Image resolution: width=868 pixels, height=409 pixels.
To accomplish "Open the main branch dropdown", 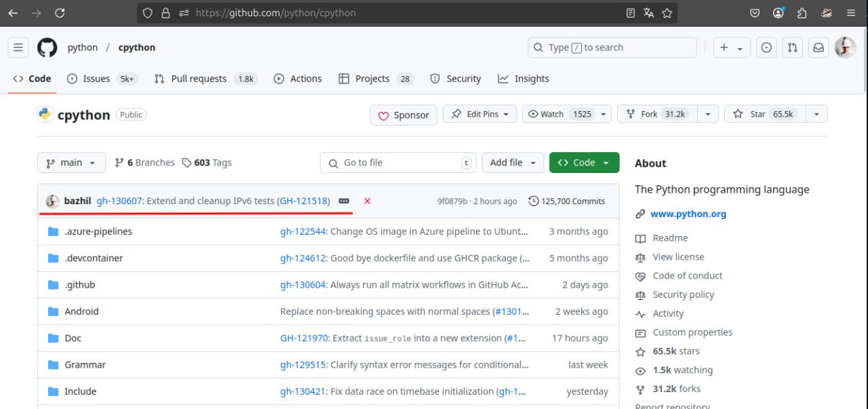I will point(71,163).
